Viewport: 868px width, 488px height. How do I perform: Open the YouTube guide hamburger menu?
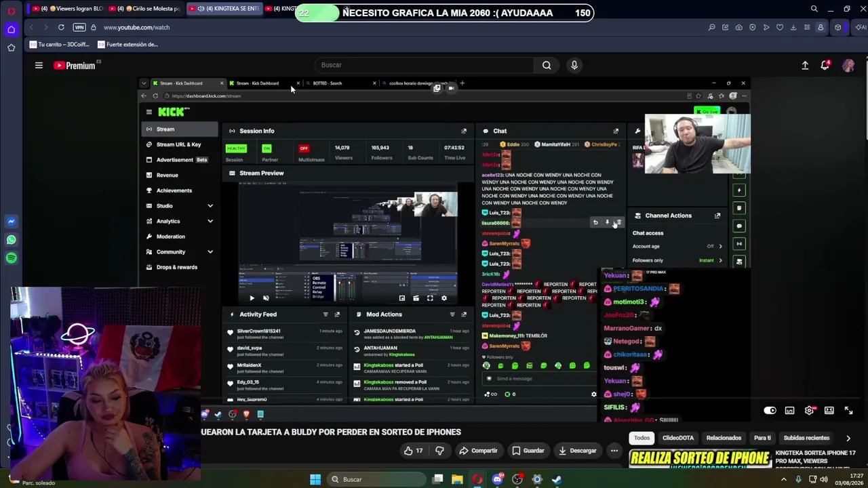(x=39, y=65)
